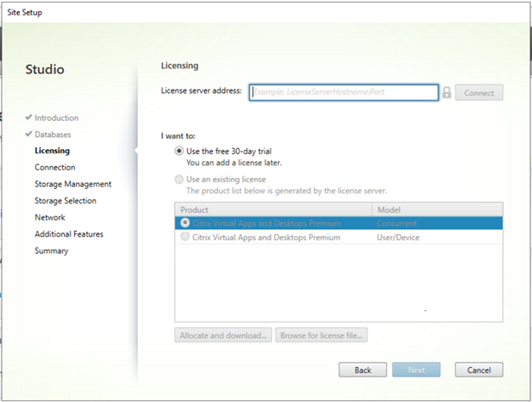The height and width of the screenshot is (402, 532).
Task: Click the Next button
Action: (x=416, y=370)
